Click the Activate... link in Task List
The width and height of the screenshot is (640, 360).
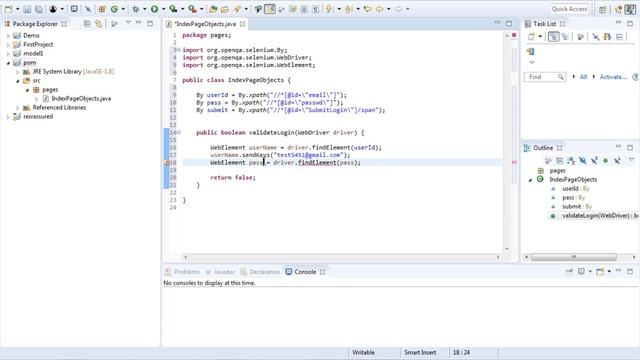(613, 77)
